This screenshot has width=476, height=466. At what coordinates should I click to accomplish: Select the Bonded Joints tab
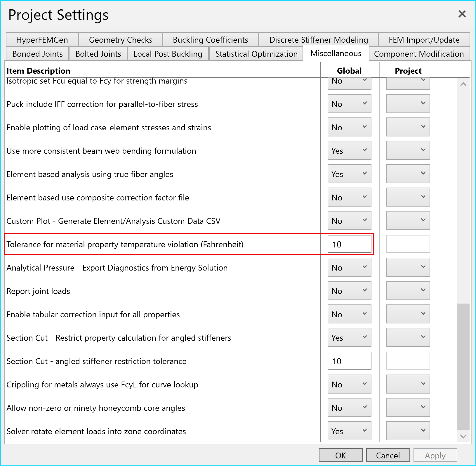[x=37, y=54]
